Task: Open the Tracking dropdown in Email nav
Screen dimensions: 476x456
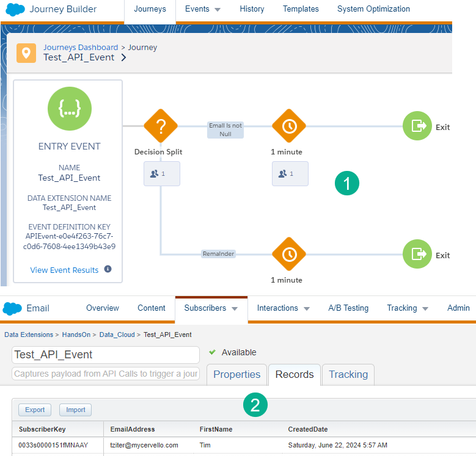Action: click(x=408, y=308)
